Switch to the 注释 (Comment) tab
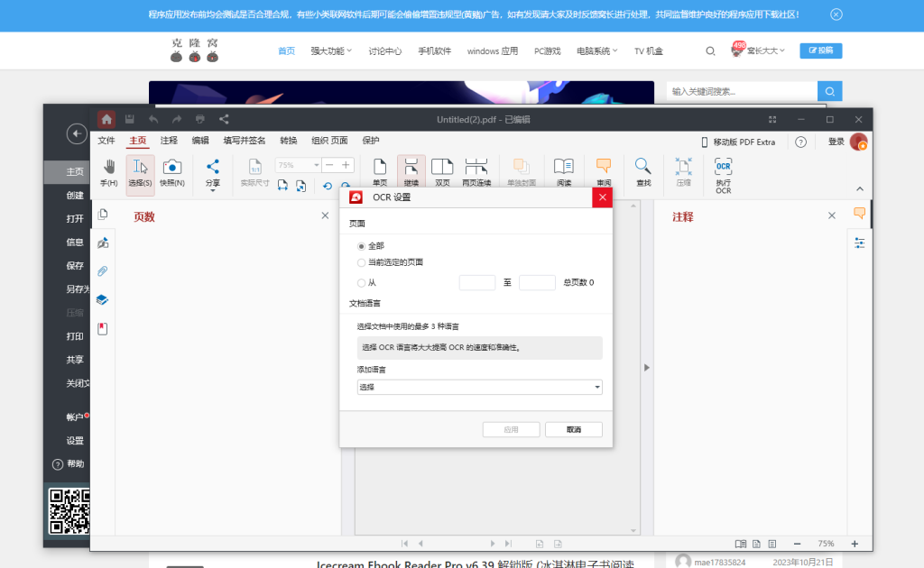The width and height of the screenshot is (924, 568). (x=169, y=141)
